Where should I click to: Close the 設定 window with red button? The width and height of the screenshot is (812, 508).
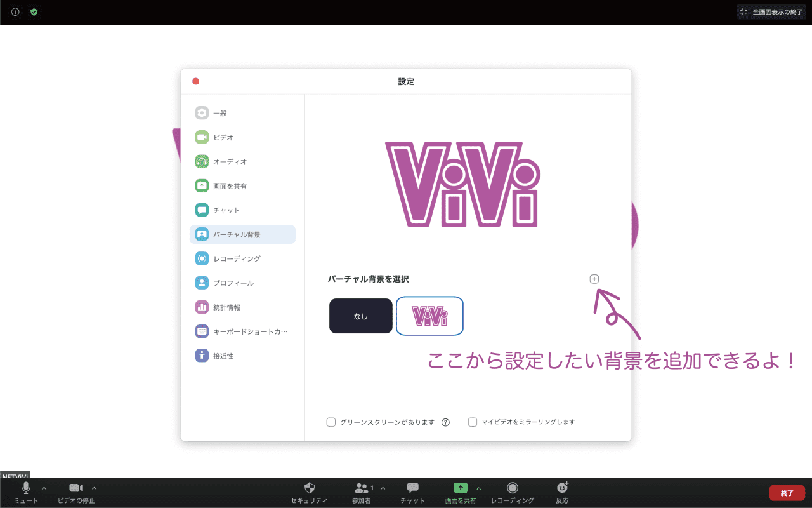(196, 81)
